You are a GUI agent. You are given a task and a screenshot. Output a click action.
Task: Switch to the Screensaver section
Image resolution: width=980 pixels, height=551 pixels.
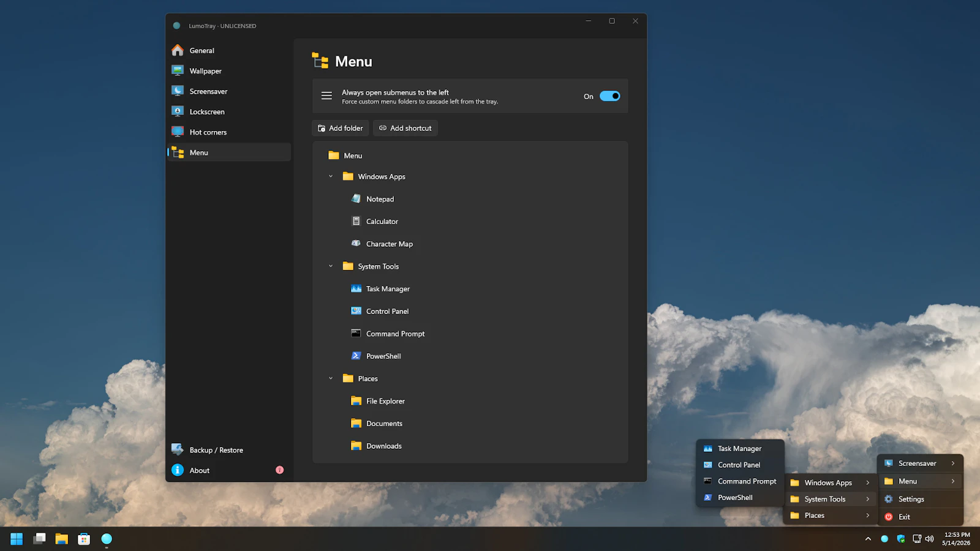pos(228,91)
